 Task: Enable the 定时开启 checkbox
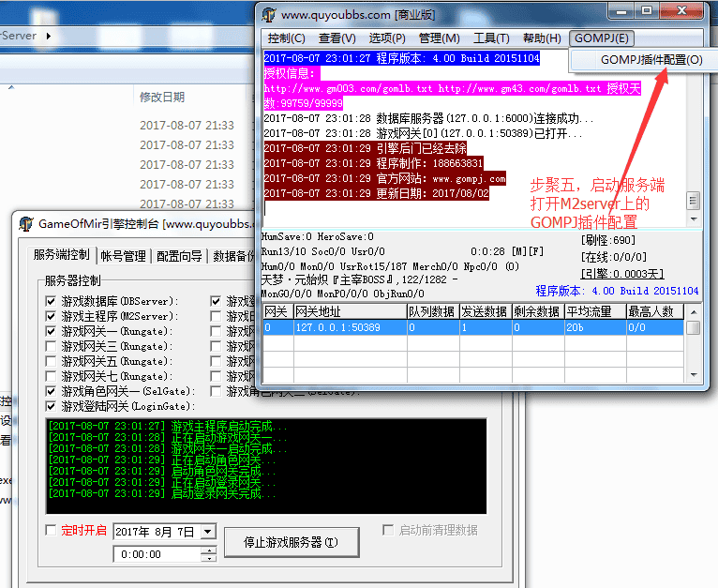(51, 530)
